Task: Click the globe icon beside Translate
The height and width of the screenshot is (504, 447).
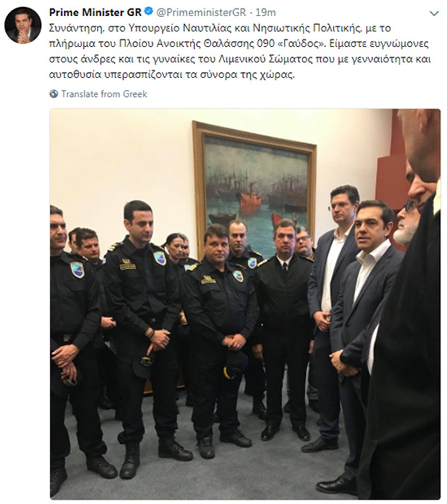Action: [x=54, y=94]
